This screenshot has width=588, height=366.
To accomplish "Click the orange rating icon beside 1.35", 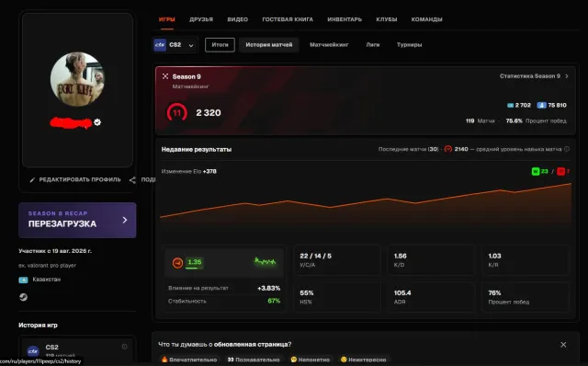I will 177,263.
